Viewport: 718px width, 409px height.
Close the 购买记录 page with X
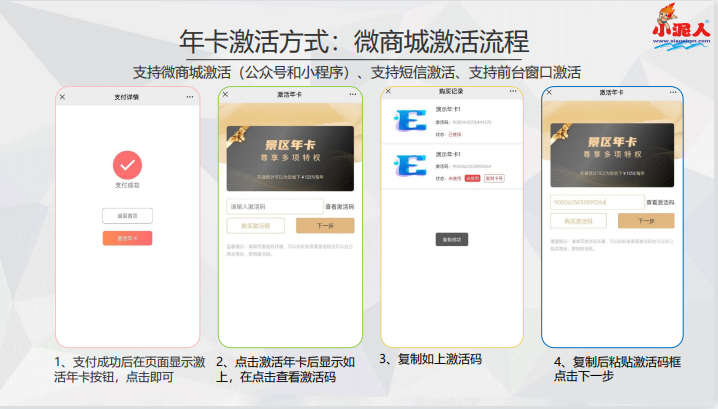(388, 93)
